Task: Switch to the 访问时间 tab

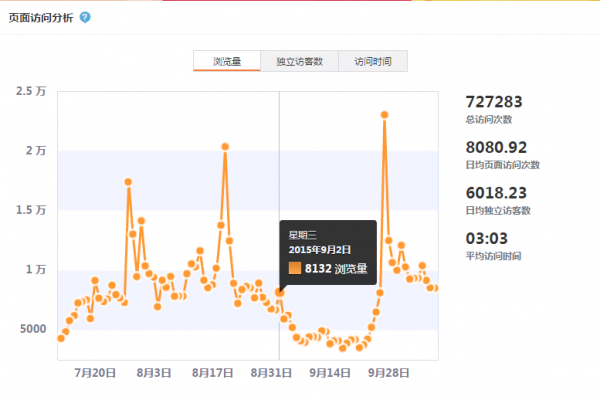Action: point(373,61)
